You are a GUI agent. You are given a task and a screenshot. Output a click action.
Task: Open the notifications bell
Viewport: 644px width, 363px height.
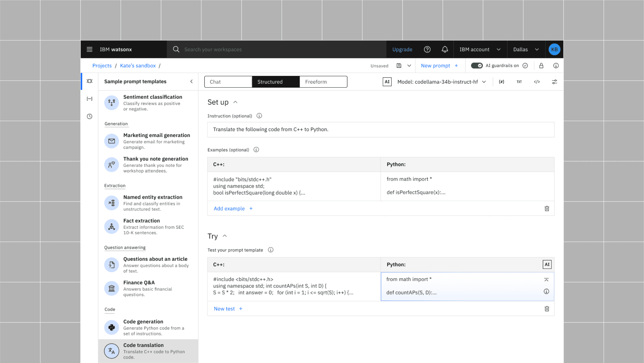click(x=445, y=49)
